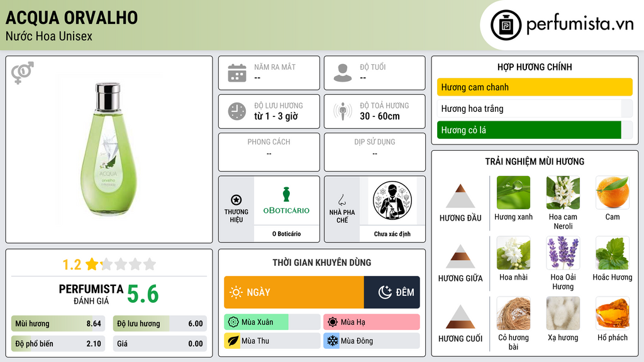Click the Chưa xác định perfumer image

(x=392, y=201)
